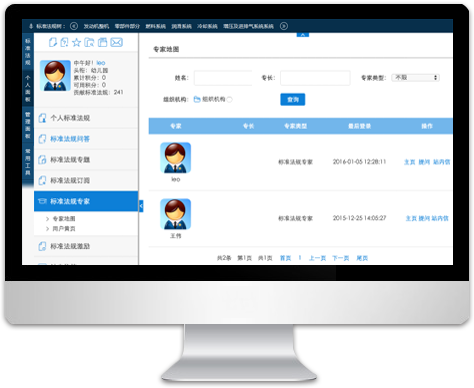Click 站内信 link in 王伟's row
474x388 pixels.
pyautogui.click(x=440, y=218)
